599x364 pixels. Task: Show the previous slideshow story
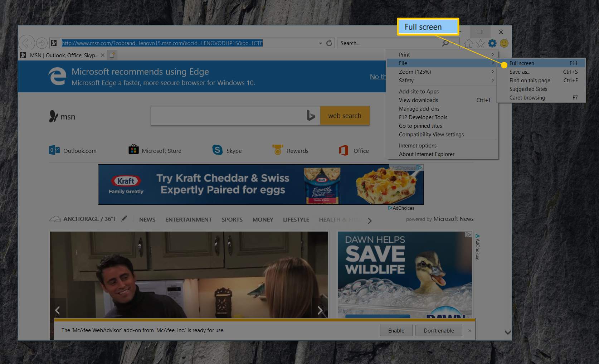click(x=57, y=310)
